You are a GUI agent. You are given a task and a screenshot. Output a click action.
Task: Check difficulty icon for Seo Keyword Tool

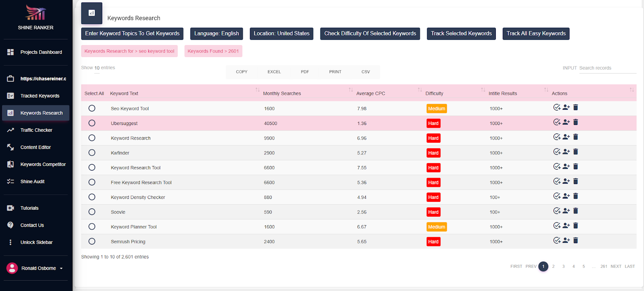click(557, 107)
